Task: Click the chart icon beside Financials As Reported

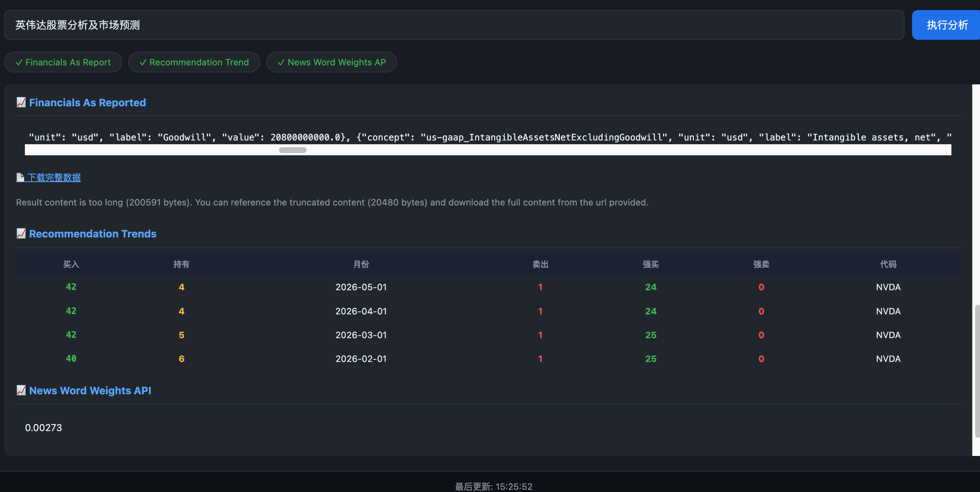Action: pyautogui.click(x=21, y=102)
